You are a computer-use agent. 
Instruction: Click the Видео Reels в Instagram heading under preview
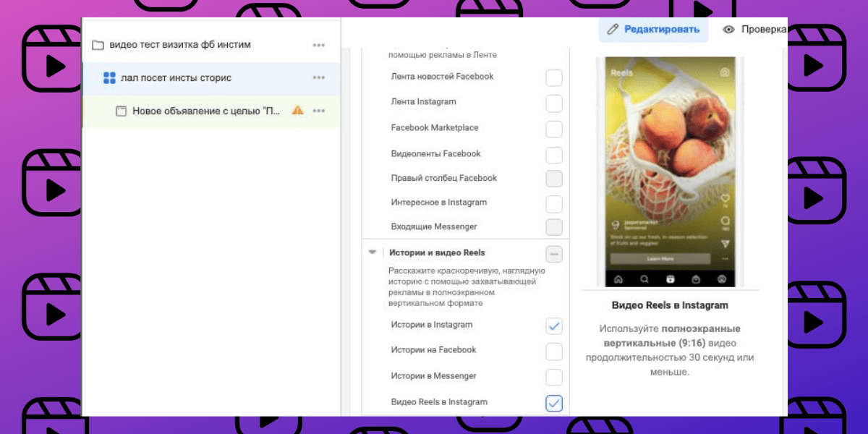pos(670,305)
